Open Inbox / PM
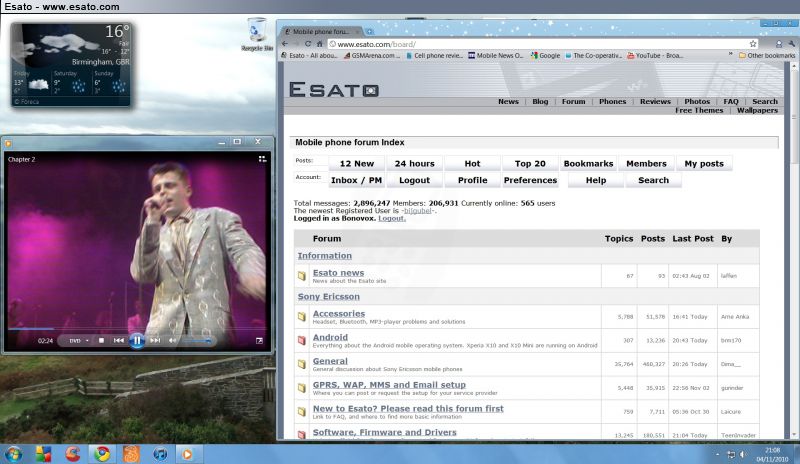Image resolution: width=800 pixels, height=464 pixels. (357, 180)
